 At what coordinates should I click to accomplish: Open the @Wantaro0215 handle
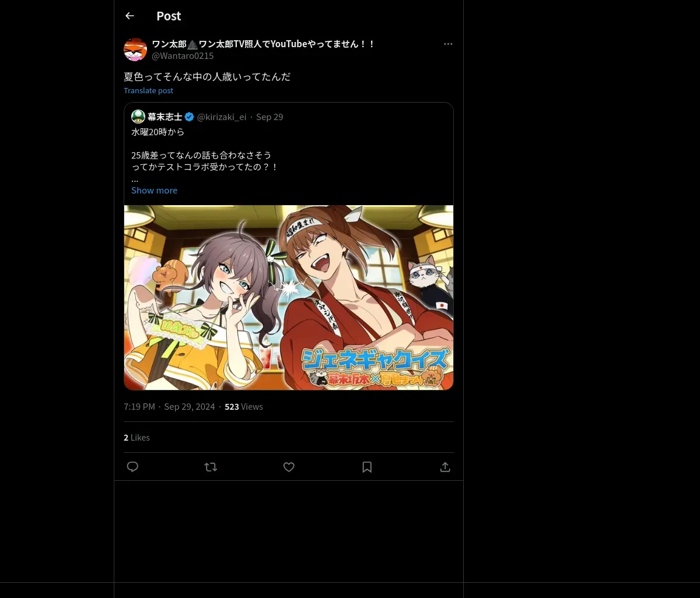point(183,56)
